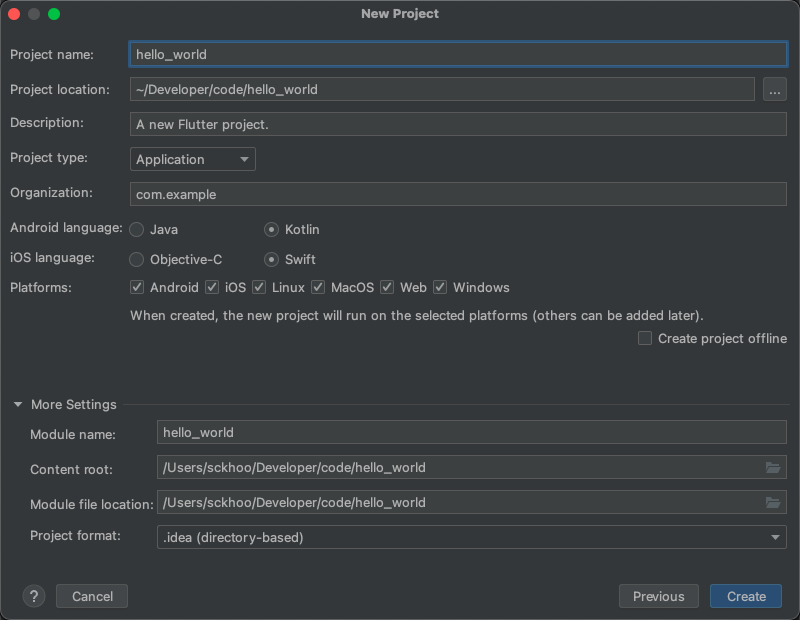Screen dimensions: 800x620
Task: Click the Cancel button
Action: tap(92, 596)
